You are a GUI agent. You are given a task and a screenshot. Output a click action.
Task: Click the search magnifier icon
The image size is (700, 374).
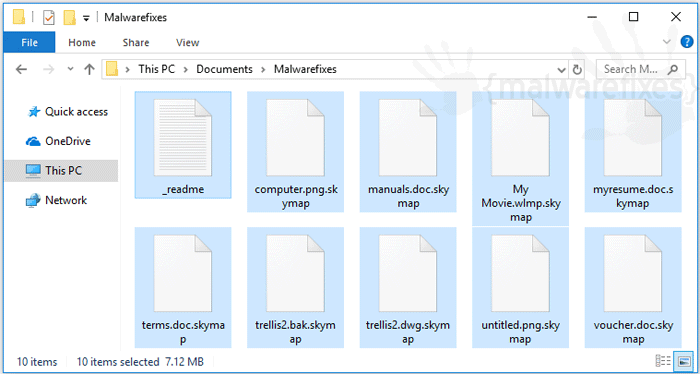click(x=672, y=70)
